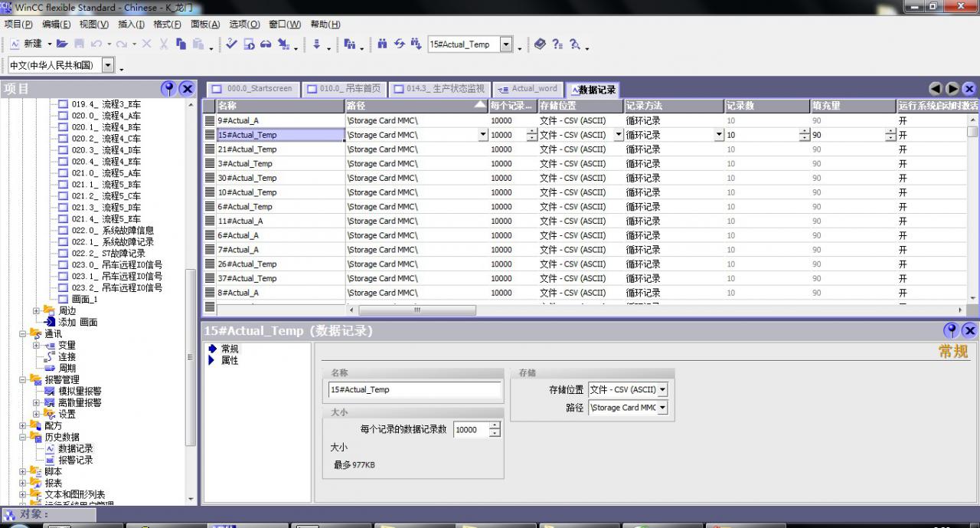
Task: Paste with the toolbar paste icon
Action: 198,44
